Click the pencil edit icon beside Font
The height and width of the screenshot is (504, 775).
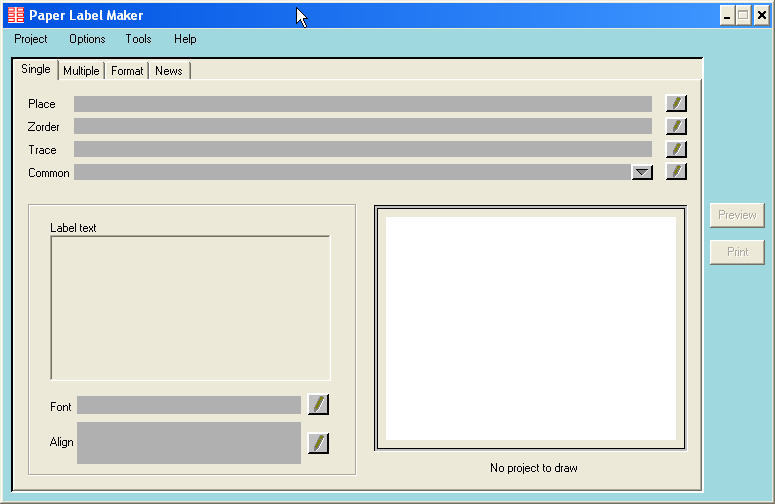point(318,404)
